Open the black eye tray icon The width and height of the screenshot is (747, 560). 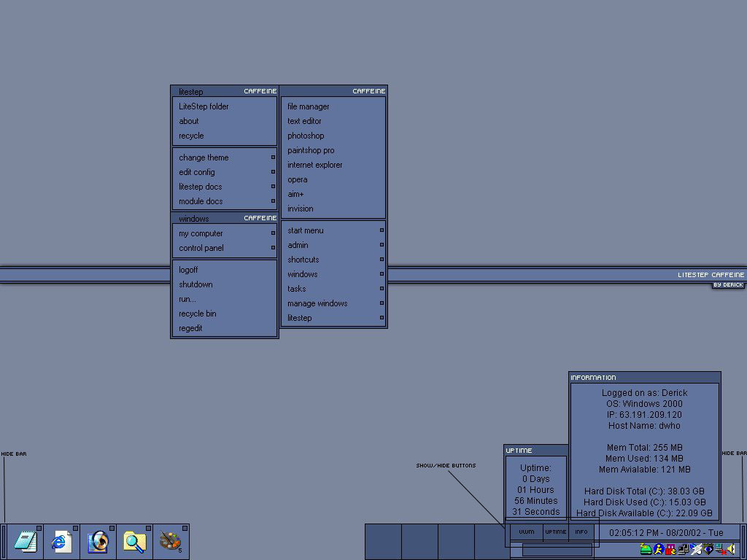(x=708, y=549)
